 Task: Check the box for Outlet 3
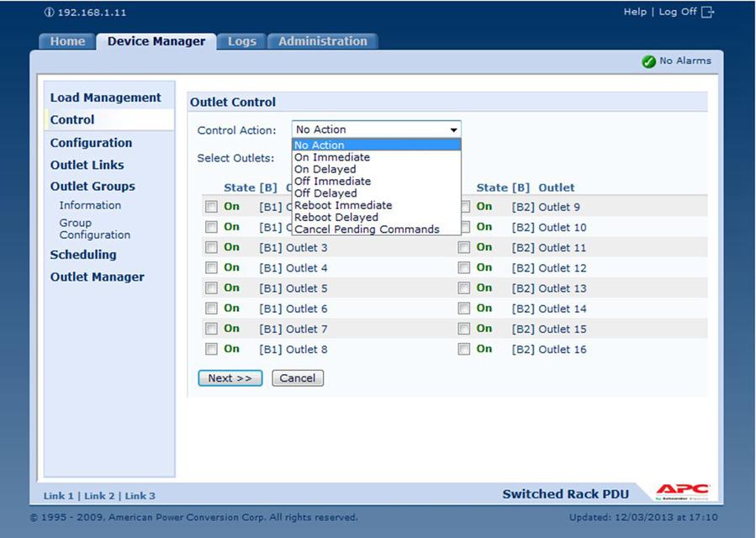212,248
